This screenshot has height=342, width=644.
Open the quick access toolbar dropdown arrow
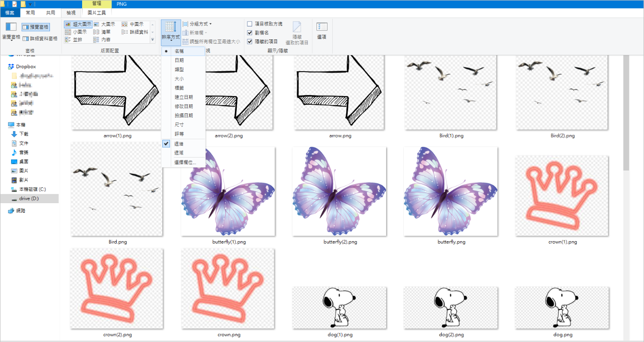click(30, 4)
